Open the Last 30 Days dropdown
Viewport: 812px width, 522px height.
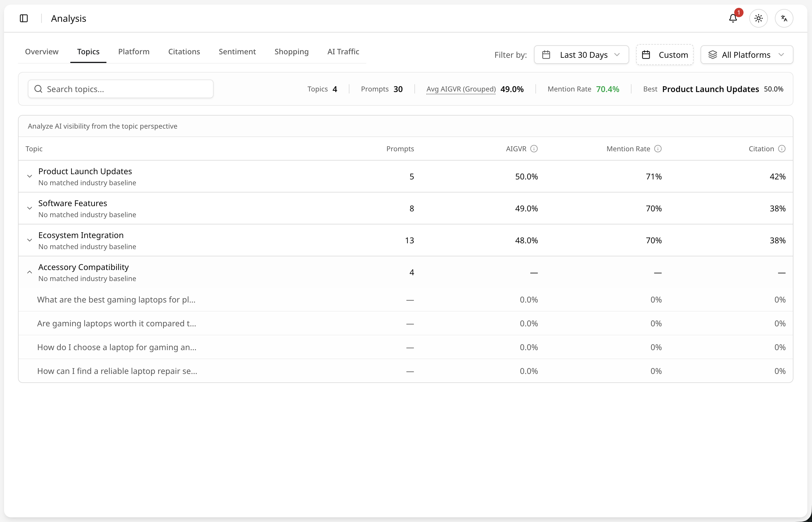[581, 55]
